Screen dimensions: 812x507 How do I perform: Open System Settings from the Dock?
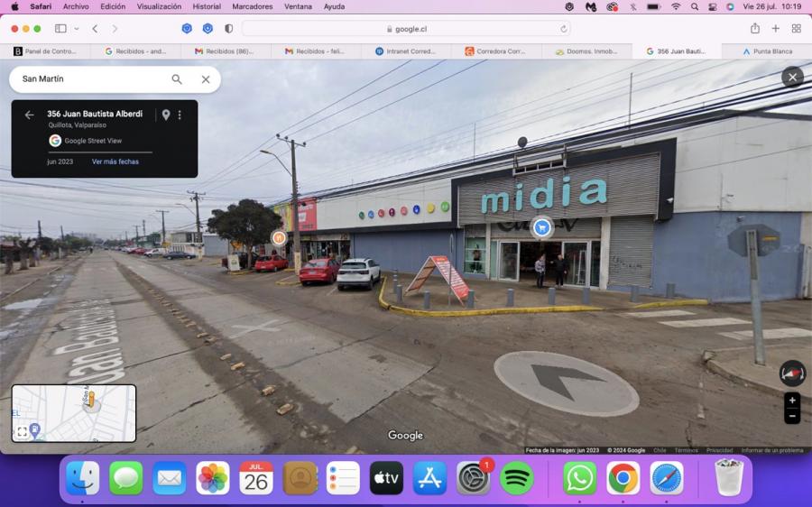point(473,477)
